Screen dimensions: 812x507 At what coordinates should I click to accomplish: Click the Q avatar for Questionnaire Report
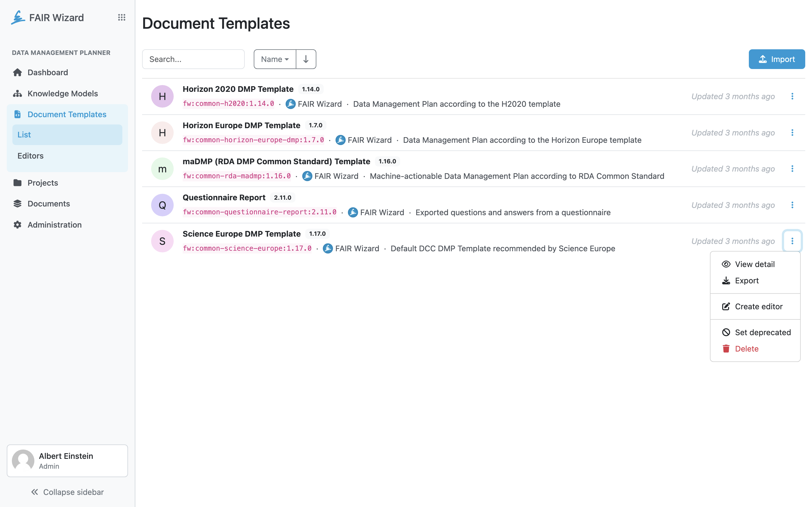coord(162,205)
